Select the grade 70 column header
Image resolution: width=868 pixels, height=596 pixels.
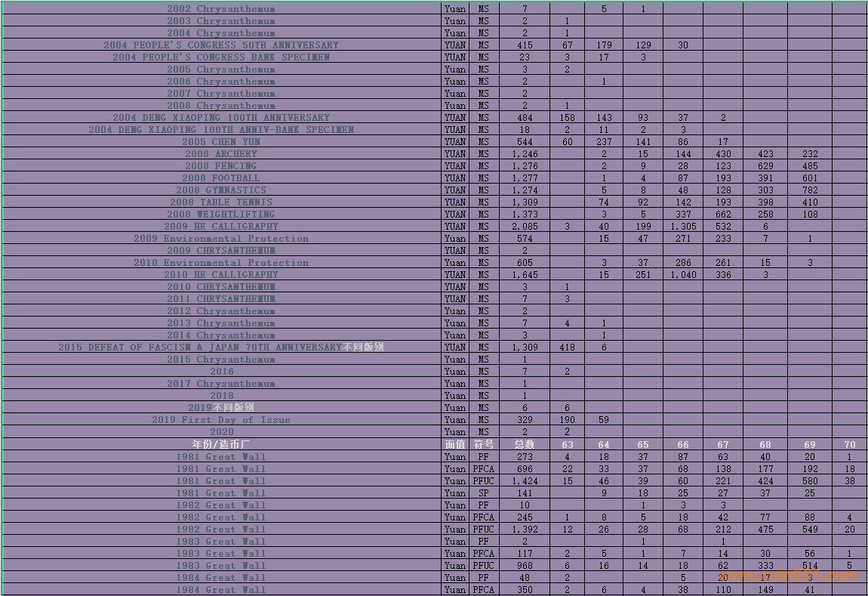(x=849, y=445)
